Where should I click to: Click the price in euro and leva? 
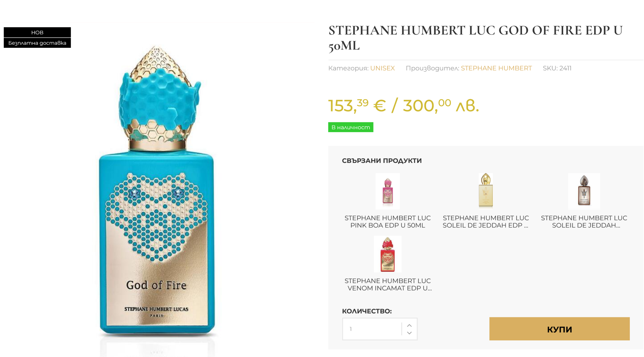[x=403, y=105]
